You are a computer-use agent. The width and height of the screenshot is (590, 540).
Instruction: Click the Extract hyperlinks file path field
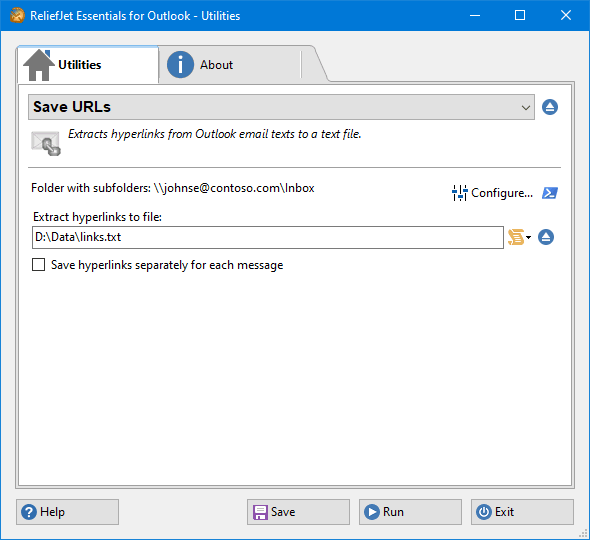268,237
